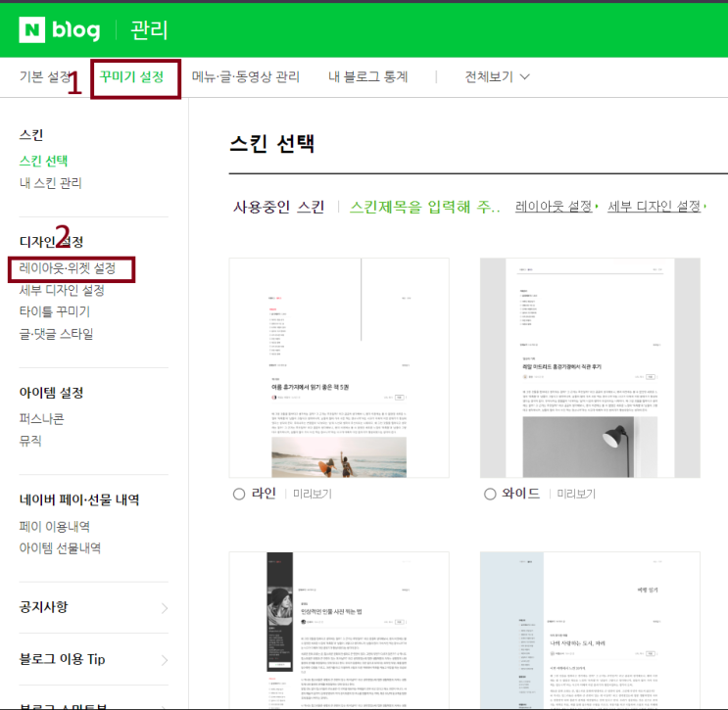Screen dimensions: 728x710
Task: Click the Naver N logo icon
Action: 32,29
